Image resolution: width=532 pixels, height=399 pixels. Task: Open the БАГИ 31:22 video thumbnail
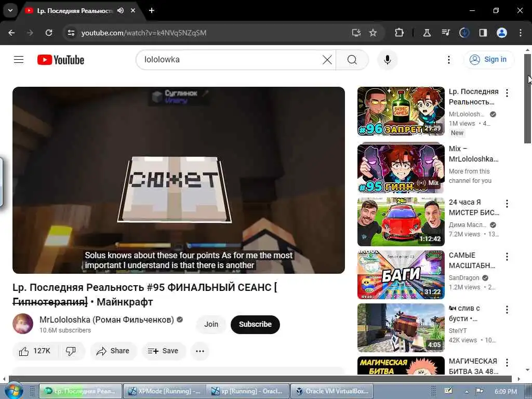tap(401, 275)
